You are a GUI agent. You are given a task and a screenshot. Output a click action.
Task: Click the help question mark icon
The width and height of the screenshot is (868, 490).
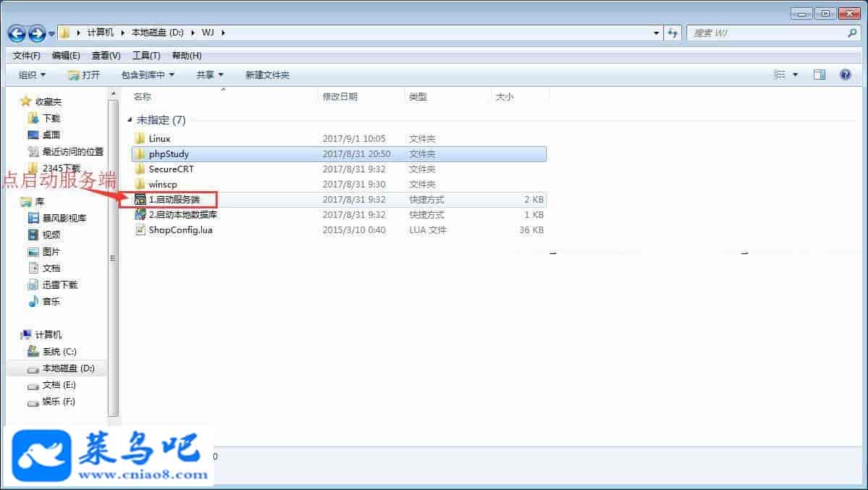click(845, 75)
